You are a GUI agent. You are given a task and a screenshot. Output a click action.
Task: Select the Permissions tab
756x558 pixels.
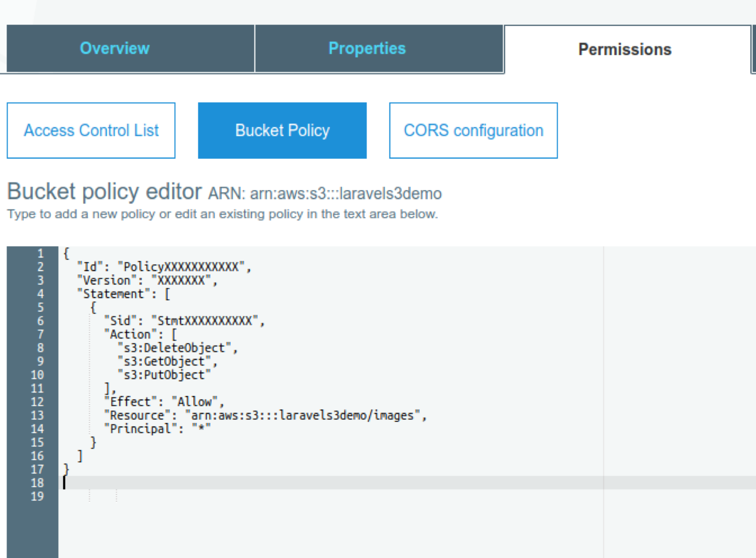coord(627,49)
